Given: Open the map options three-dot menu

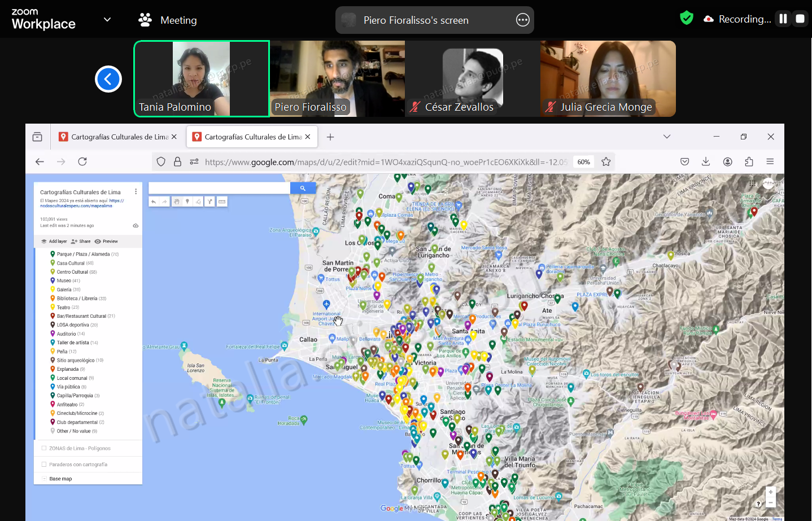Looking at the screenshot, I should 136,192.
